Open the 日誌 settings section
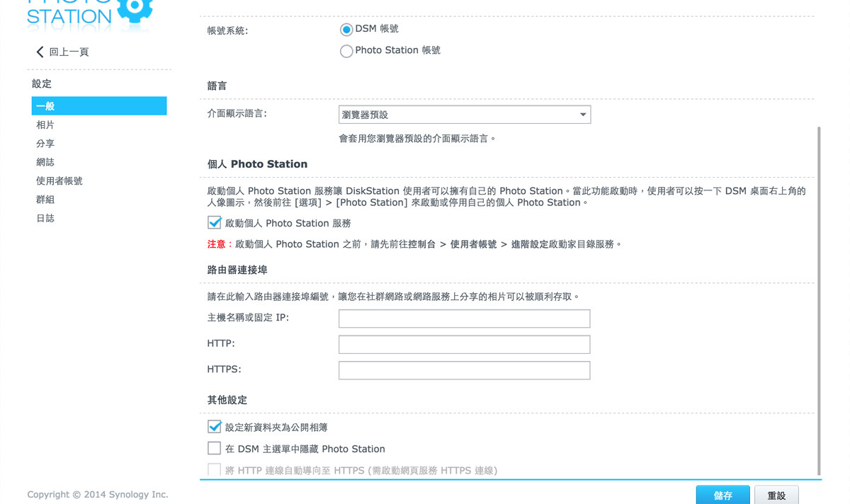The width and height of the screenshot is (850, 504). click(45, 218)
